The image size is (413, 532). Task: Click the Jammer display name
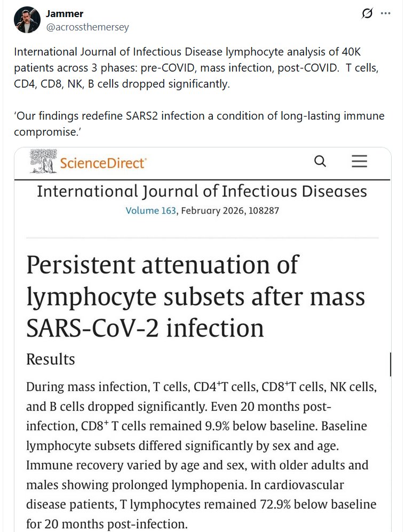pyautogui.click(x=65, y=14)
